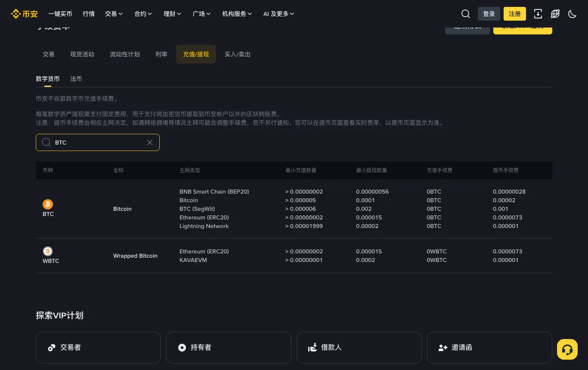Switch to the 买入/卖出 tab
588x370 pixels.
(x=238, y=54)
